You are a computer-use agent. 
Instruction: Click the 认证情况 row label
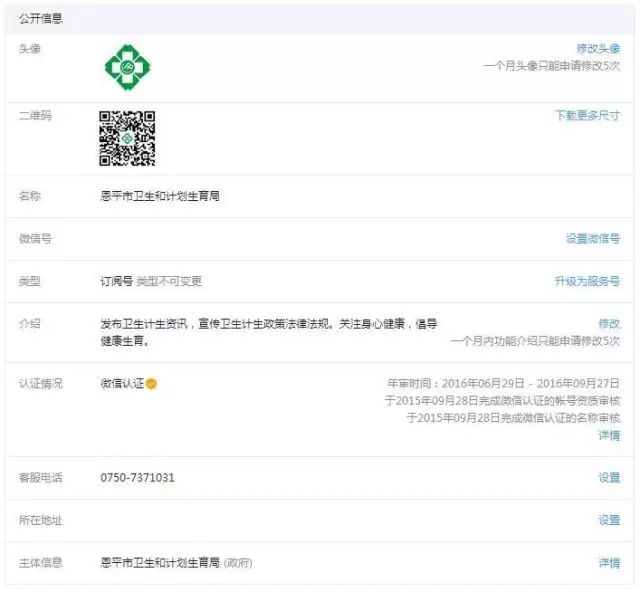(x=41, y=384)
